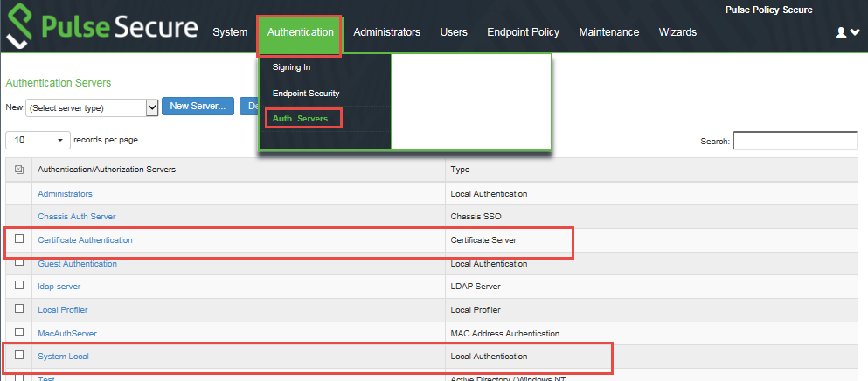The height and width of the screenshot is (381, 868).
Task: Check the MacAuthServer row checkbox
Action: [x=19, y=331]
